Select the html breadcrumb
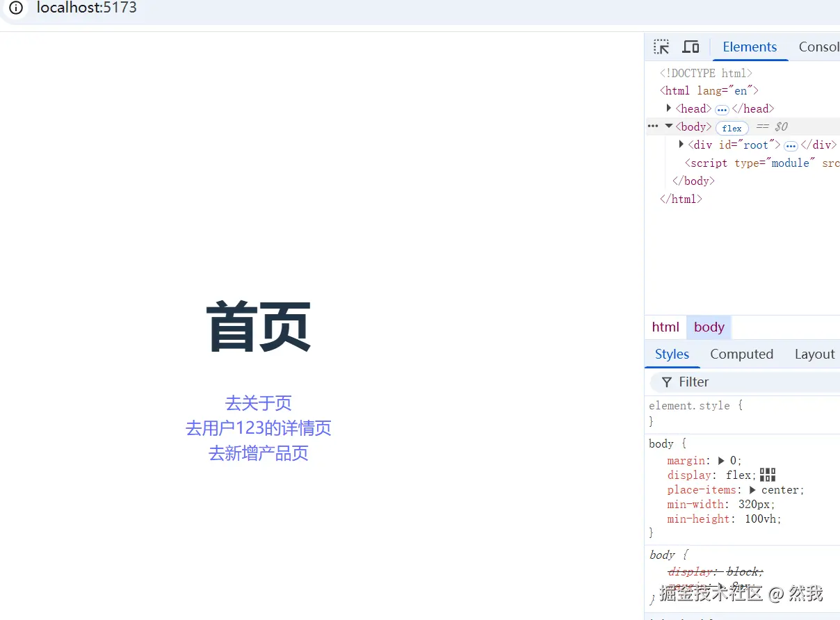Viewport: 840px width, 620px height. click(x=665, y=327)
